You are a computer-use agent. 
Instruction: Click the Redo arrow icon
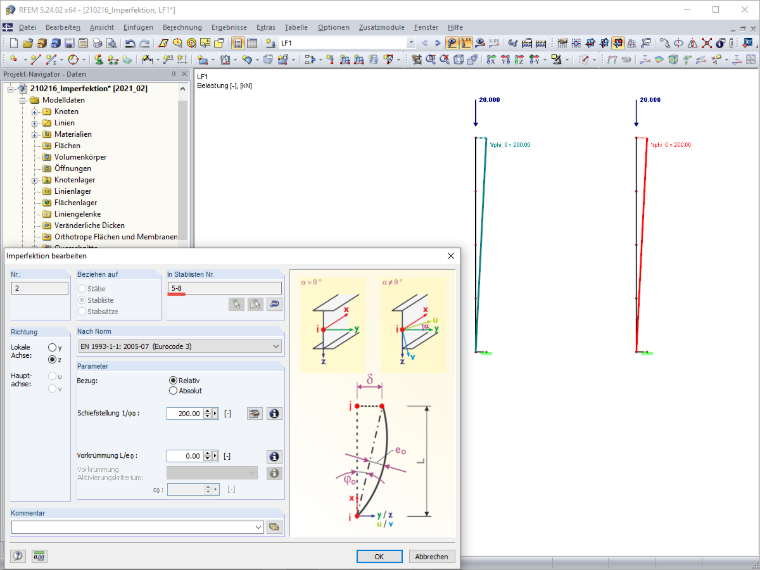[x=144, y=43]
